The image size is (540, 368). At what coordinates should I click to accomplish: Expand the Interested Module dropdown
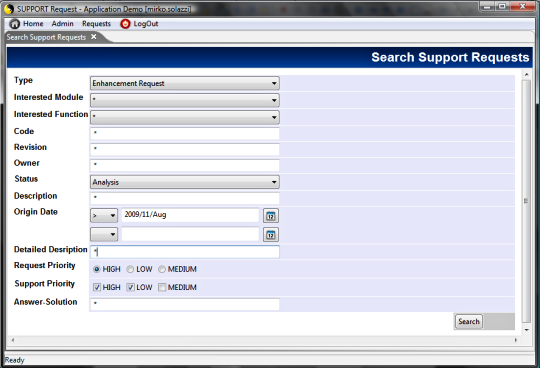[x=185, y=100]
